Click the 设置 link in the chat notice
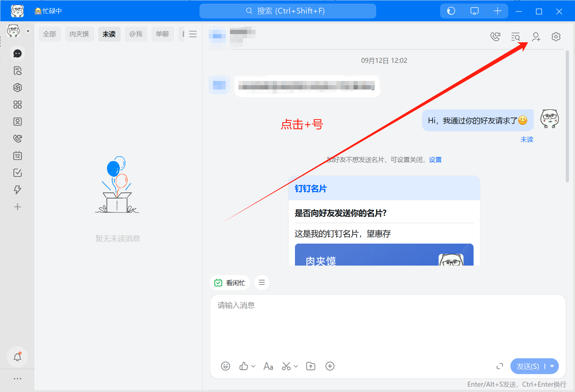 tap(435, 160)
